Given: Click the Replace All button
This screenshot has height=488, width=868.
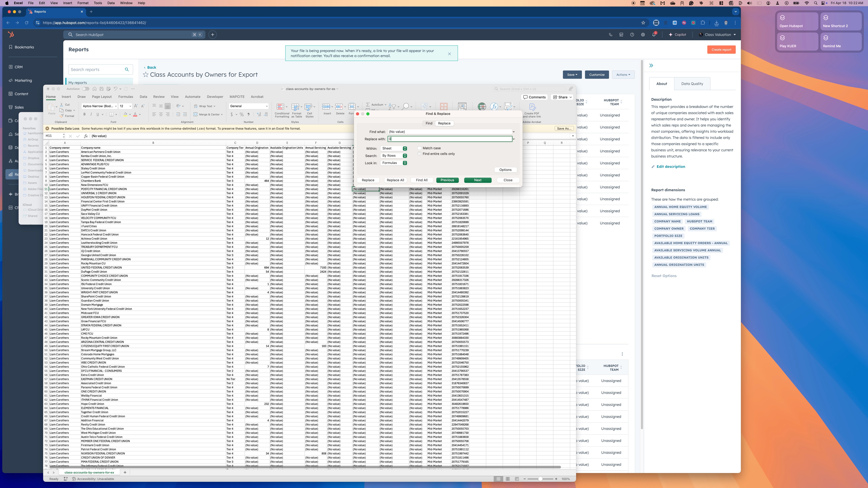Looking at the screenshot, I should 395,180.
